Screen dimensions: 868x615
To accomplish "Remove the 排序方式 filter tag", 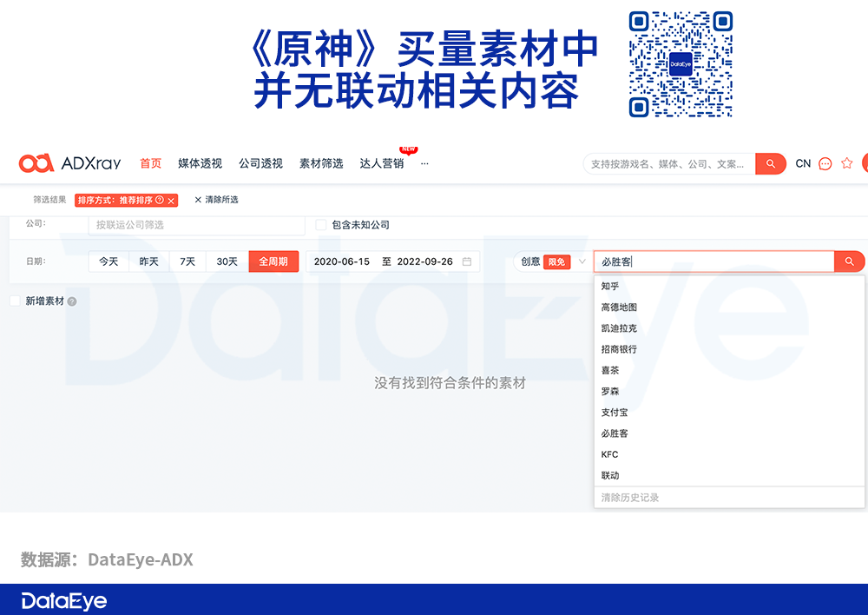I will tap(171, 201).
